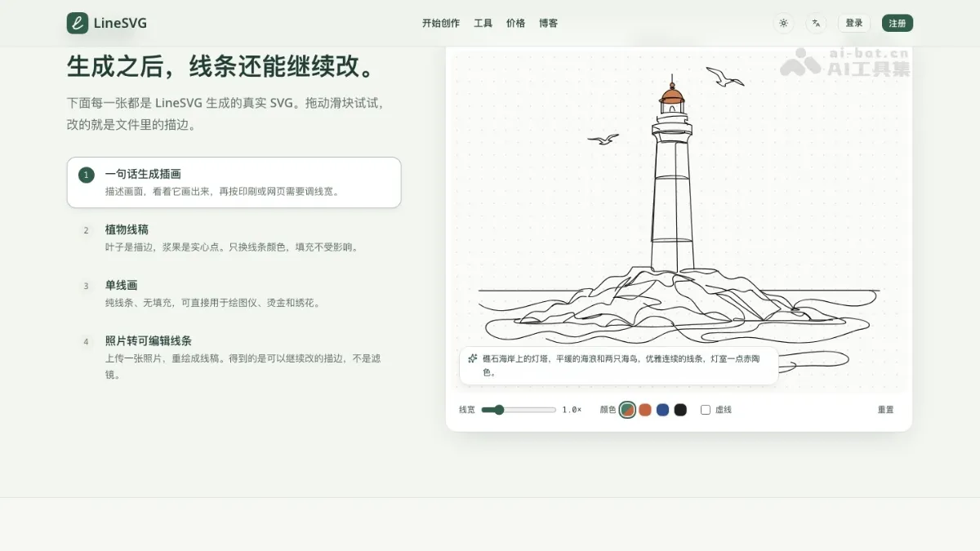Image resolution: width=980 pixels, height=551 pixels.
Task: Click description 叶子是描边，浆果是实心点
Action: click(233, 247)
